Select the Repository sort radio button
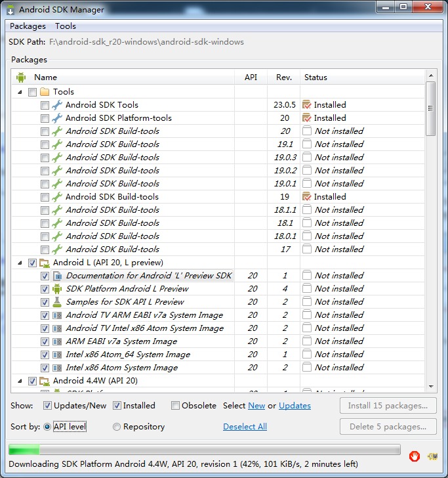448x478 pixels. [x=116, y=427]
